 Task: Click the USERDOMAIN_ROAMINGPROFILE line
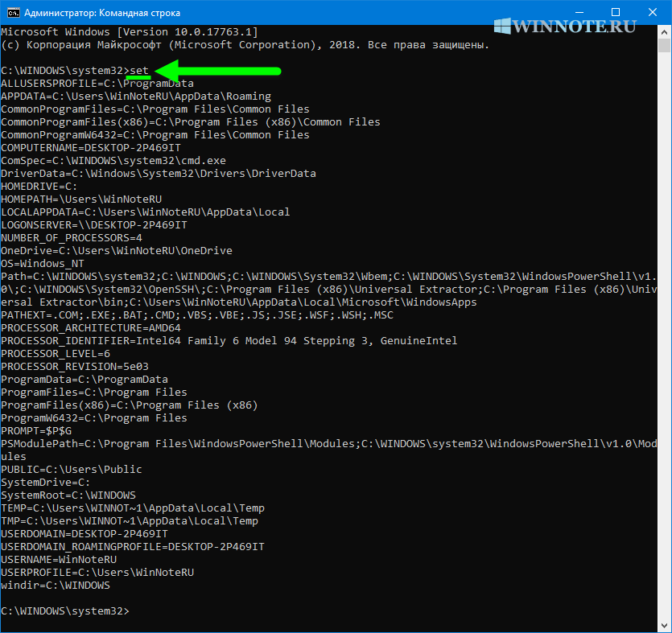click(133, 546)
